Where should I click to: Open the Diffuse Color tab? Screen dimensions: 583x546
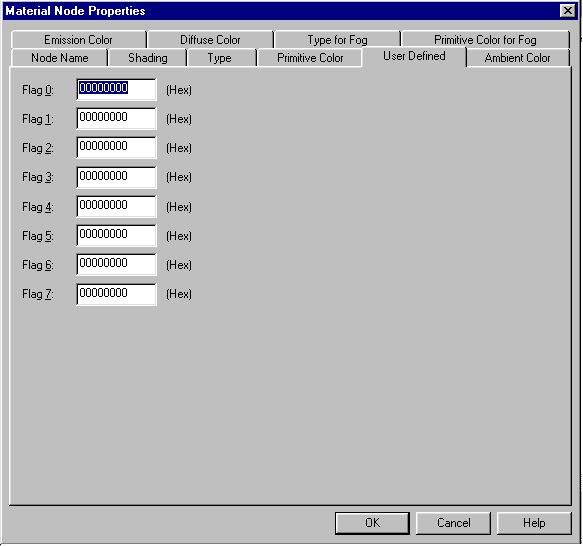[x=210, y=39]
